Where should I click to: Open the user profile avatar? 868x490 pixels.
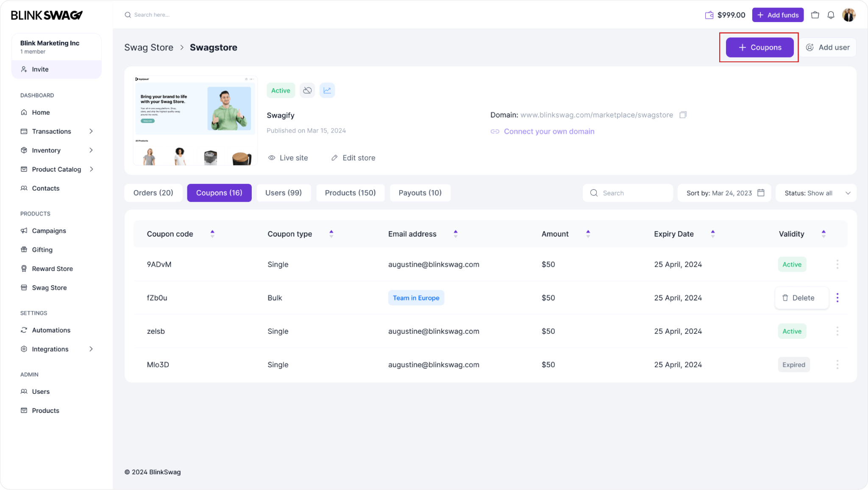pos(849,15)
